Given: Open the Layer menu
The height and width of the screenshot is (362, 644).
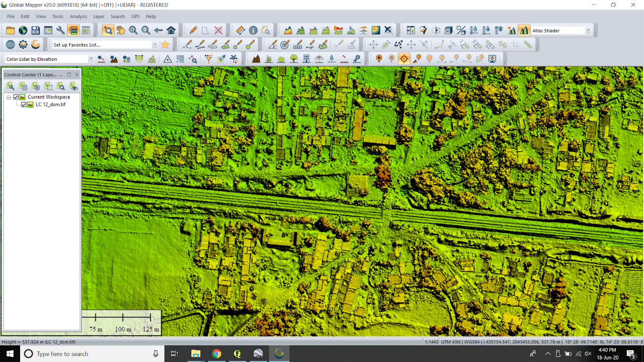Looking at the screenshot, I should (x=99, y=16).
